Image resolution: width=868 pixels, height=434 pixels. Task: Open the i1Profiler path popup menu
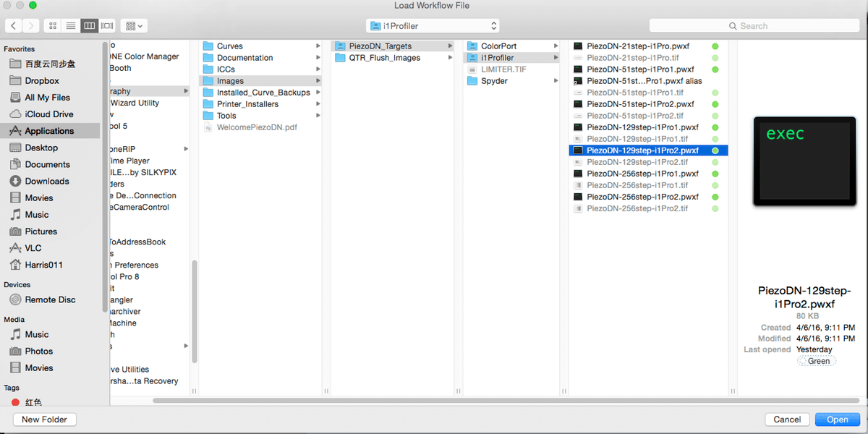[433, 25]
